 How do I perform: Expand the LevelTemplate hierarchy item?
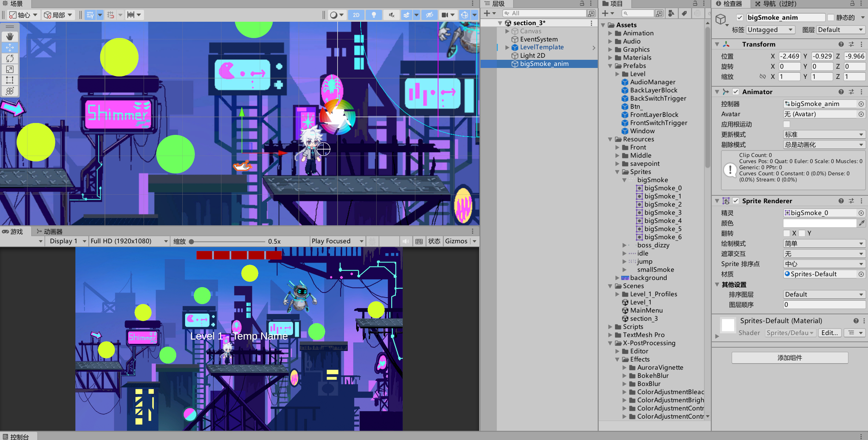point(507,48)
